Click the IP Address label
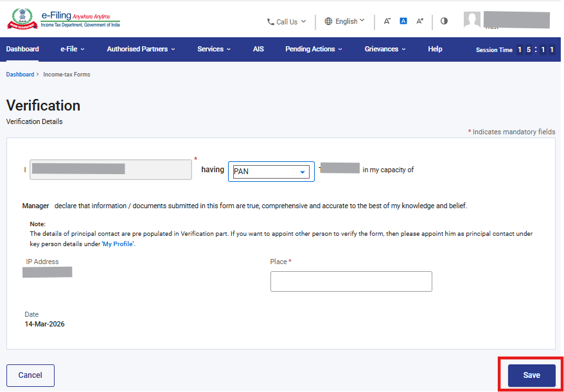This screenshot has width=564, height=392. click(42, 262)
